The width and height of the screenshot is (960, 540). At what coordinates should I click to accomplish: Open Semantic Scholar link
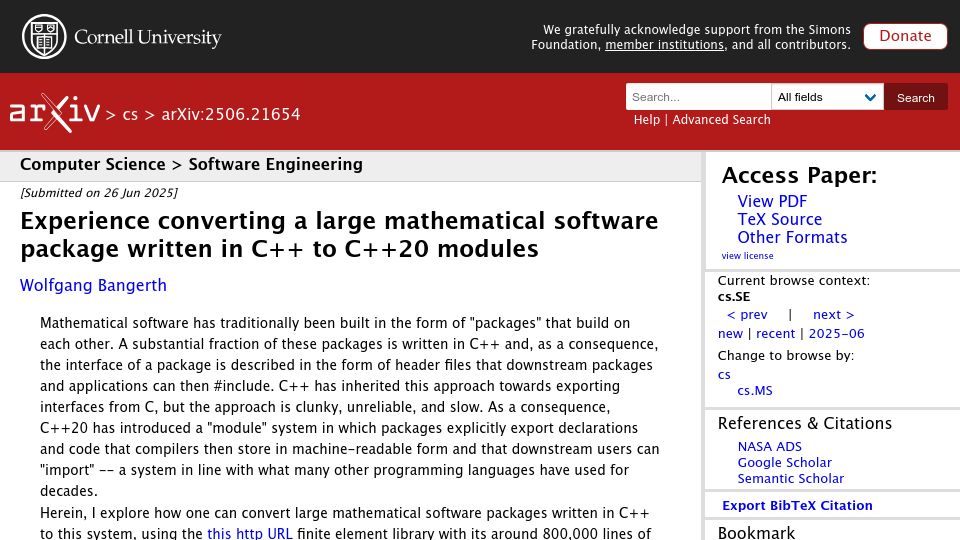pos(790,478)
